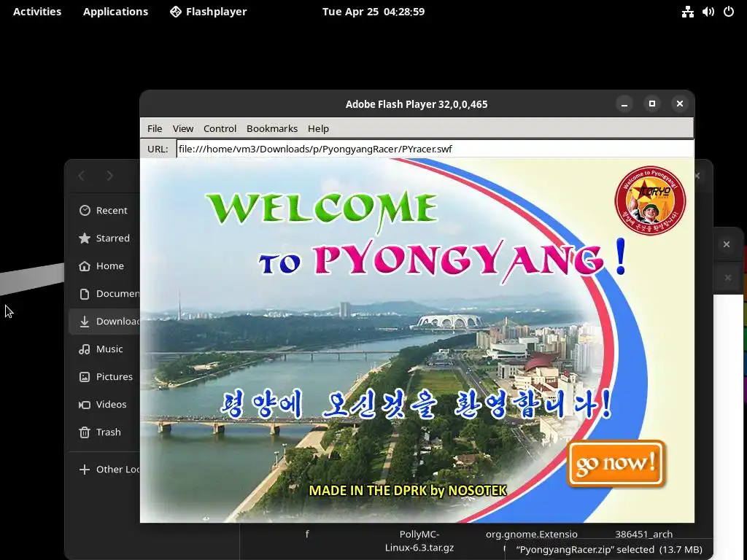Minimize the Flash Player window

pos(624,104)
